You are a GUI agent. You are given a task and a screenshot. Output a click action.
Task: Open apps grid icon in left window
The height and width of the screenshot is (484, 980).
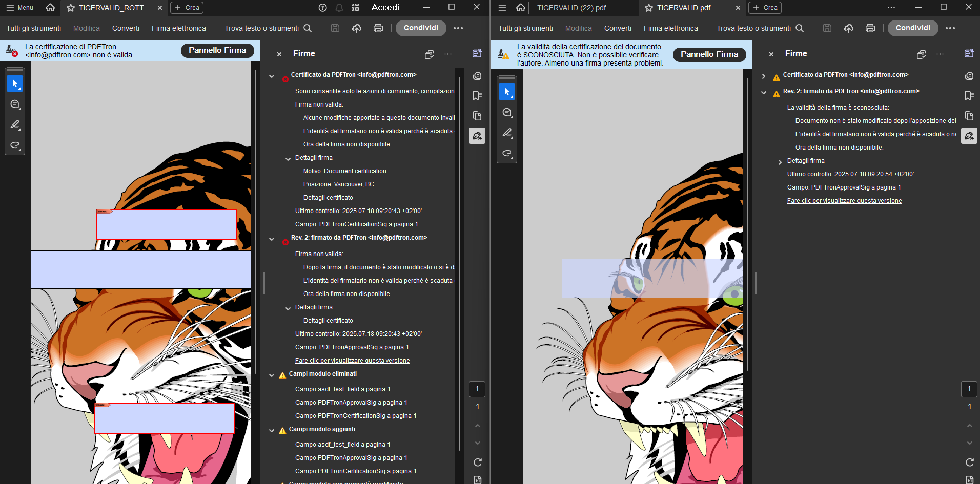[x=356, y=8]
